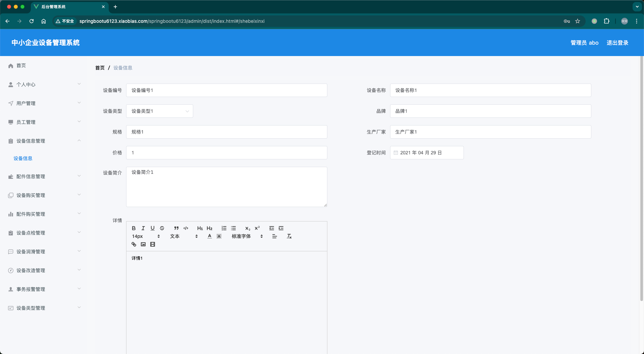Screen dimensions: 644x354
Task: Toggle underline in the editor toolbar
Action: (x=153, y=228)
